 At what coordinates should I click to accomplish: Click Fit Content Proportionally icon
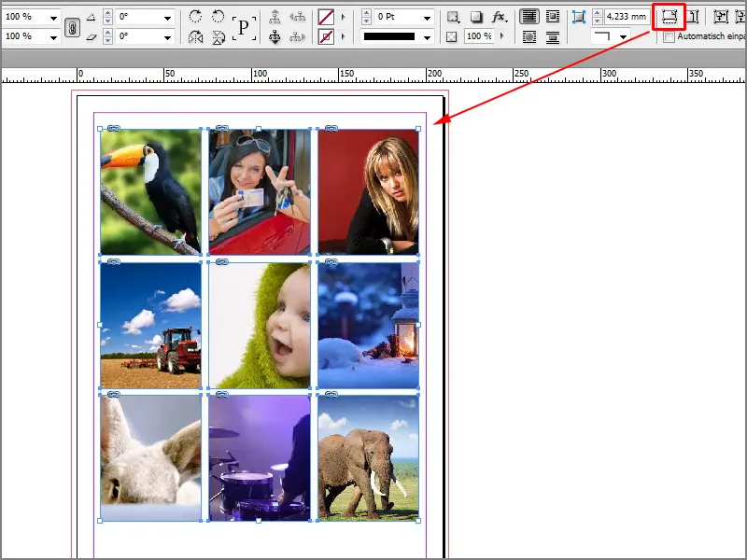693,17
